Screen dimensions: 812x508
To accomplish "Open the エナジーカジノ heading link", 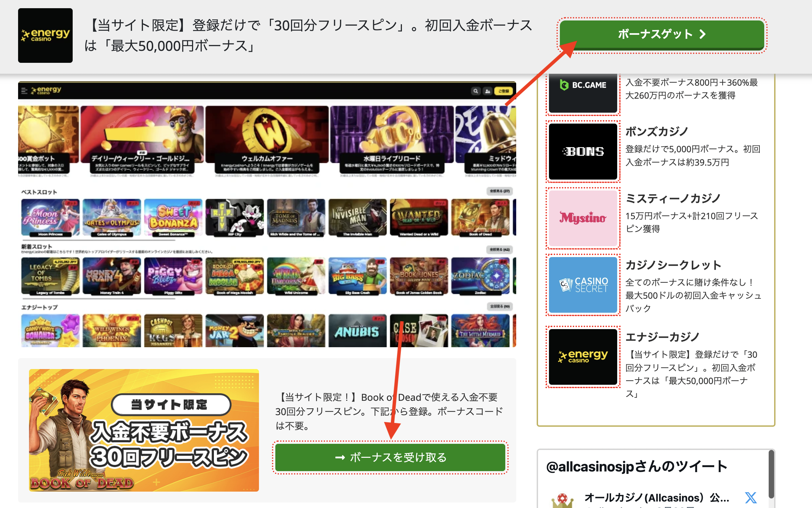I will [x=663, y=337].
